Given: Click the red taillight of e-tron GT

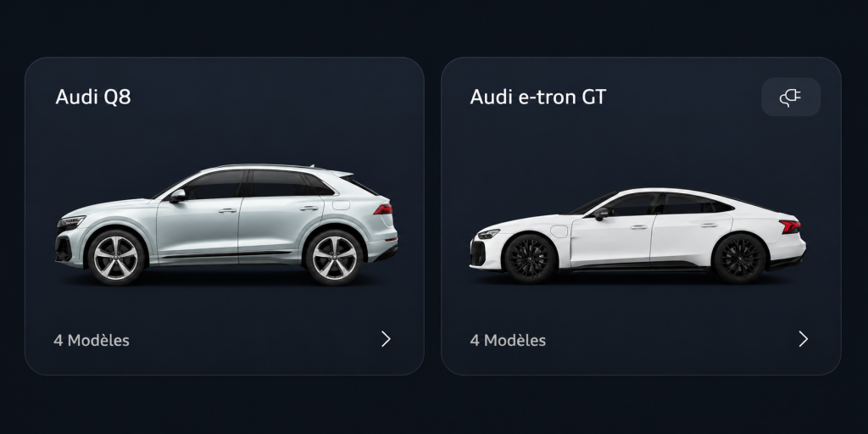Looking at the screenshot, I should [x=790, y=225].
